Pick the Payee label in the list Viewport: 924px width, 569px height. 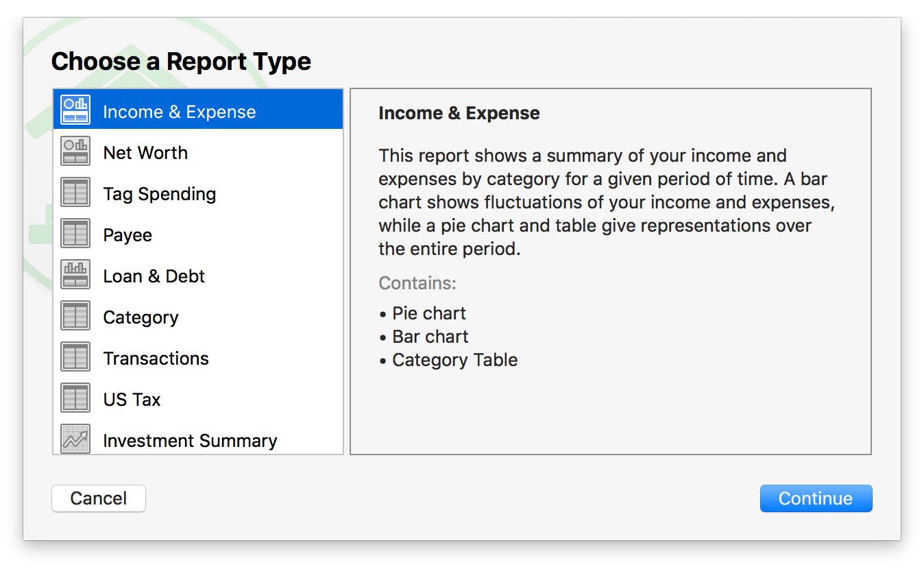point(127,235)
